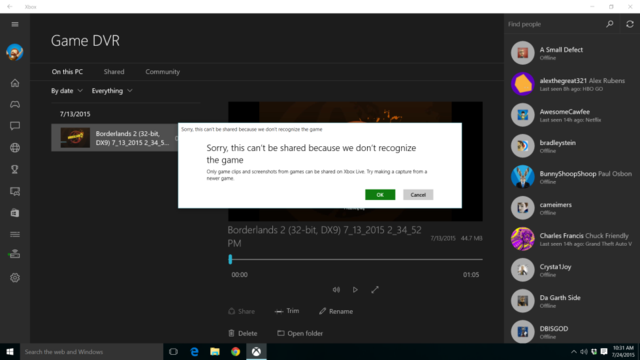Click the video timeline seek handle
The width and height of the screenshot is (640, 360).
click(230, 259)
